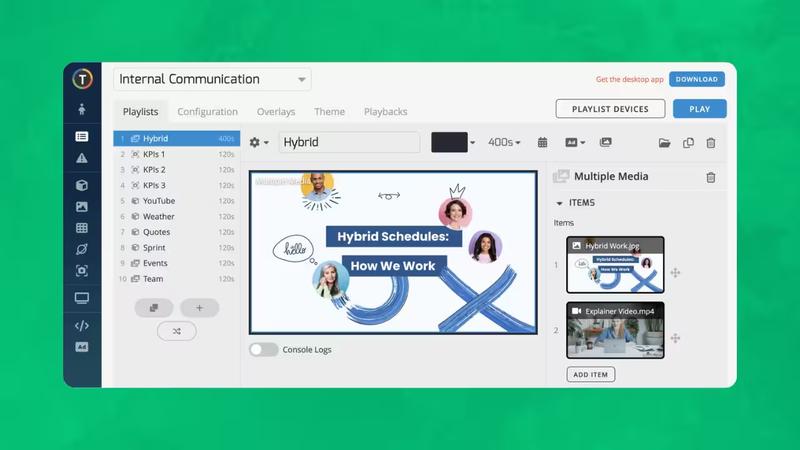The image size is (800, 450).
Task: Open the background color dropdown arrow
Action: click(x=472, y=143)
